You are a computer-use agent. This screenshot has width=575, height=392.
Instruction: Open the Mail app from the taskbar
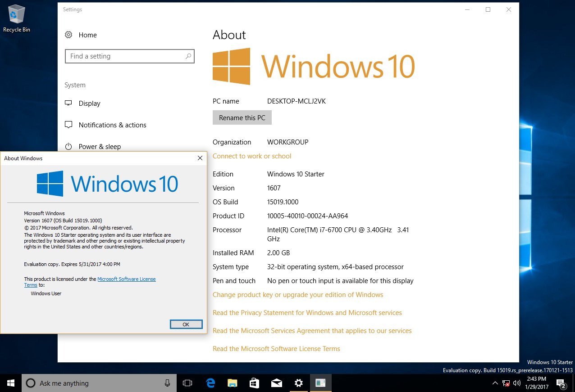[276, 383]
